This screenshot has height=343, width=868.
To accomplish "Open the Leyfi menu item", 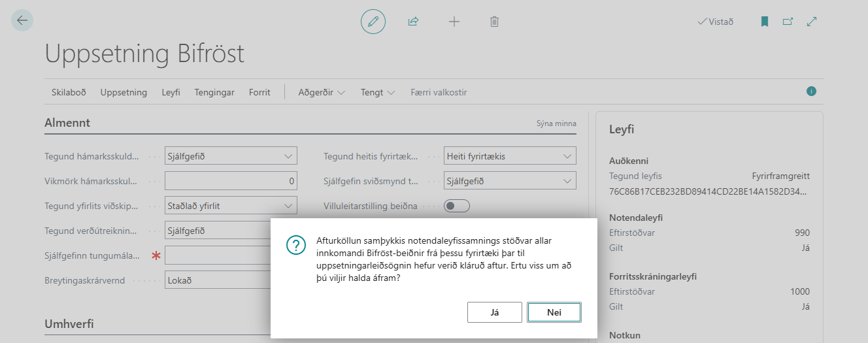I will pyautogui.click(x=171, y=92).
